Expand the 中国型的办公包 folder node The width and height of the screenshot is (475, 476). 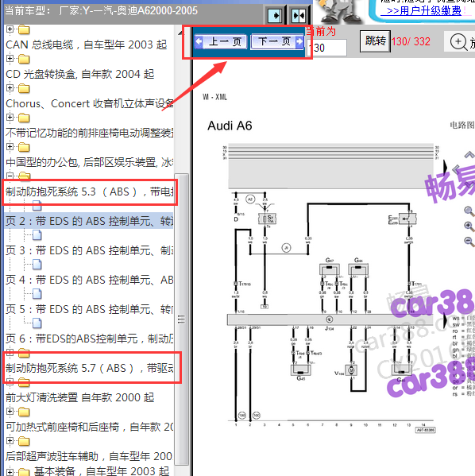coord(10,147)
